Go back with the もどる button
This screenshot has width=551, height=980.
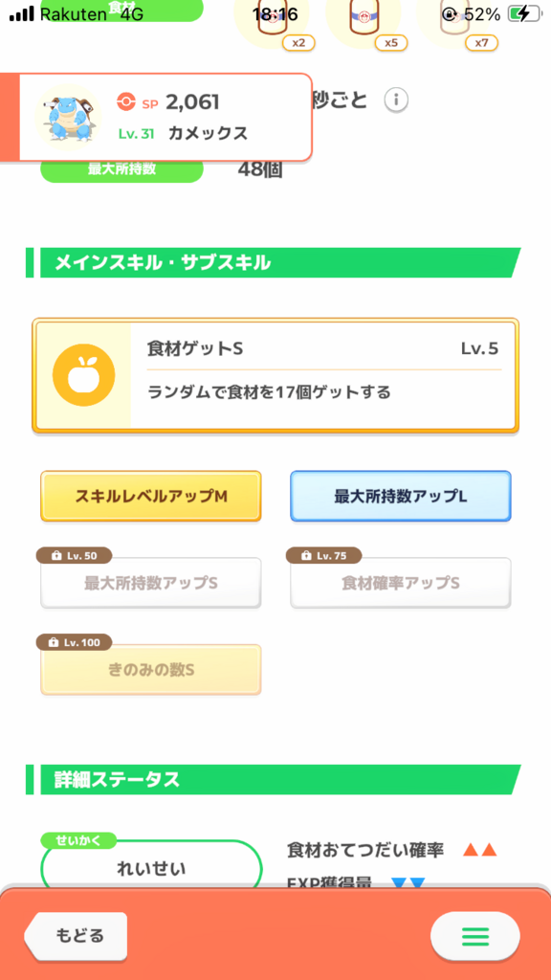pyautogui.click(x=76, y=936)
